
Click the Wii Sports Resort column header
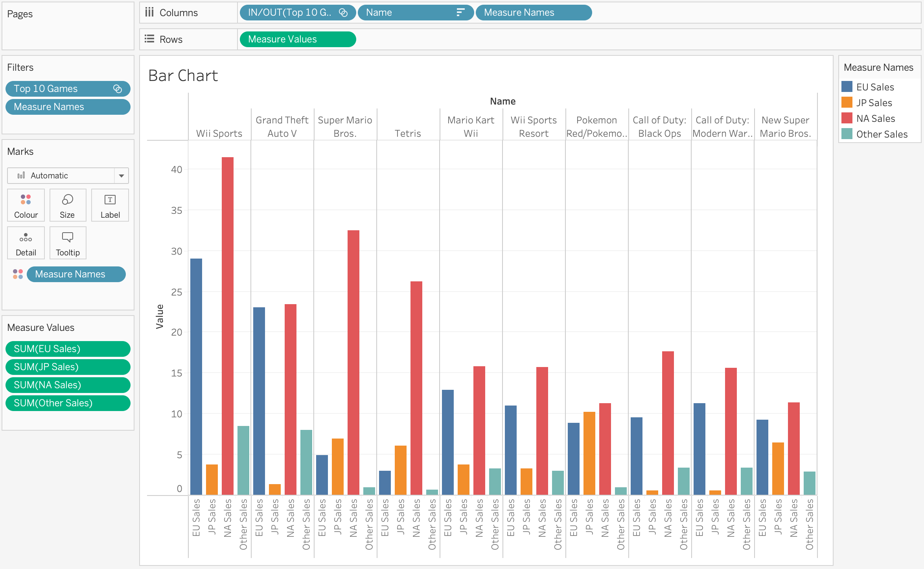tap(534, 127)
